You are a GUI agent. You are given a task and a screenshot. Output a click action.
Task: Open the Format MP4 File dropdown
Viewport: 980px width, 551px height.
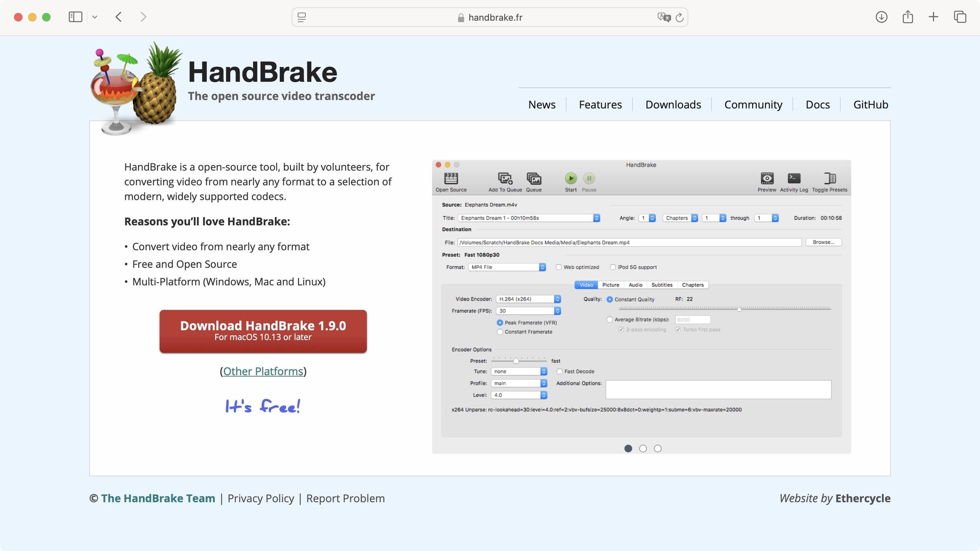click(x=507, y=267)
